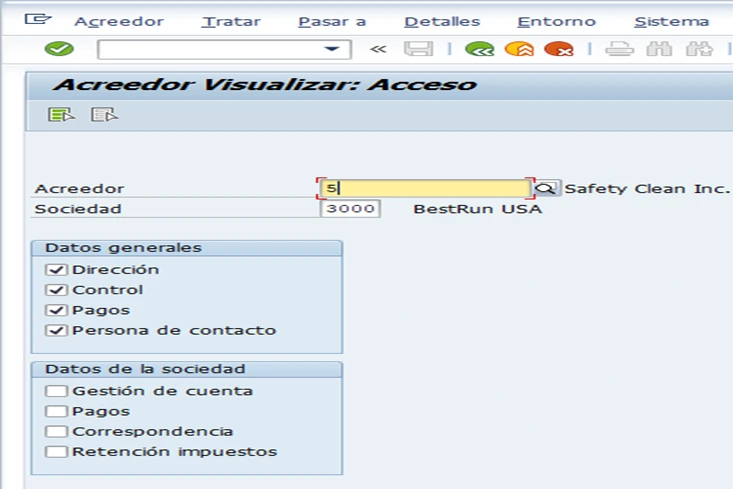
Task: Click the Print icon
Action: coord(619,49)
